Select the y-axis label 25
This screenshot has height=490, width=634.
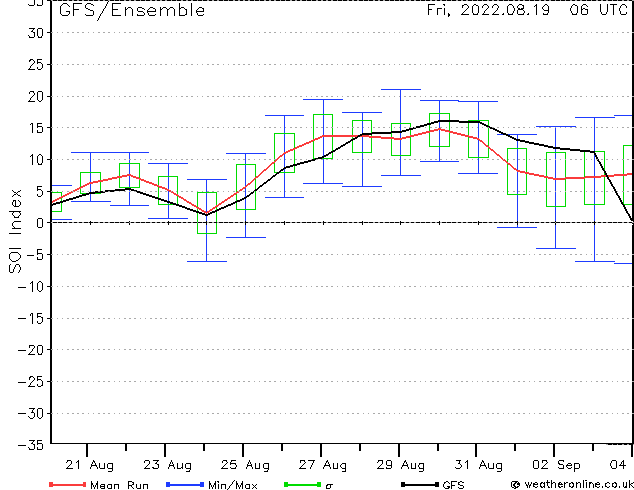[x=35, y=65]
